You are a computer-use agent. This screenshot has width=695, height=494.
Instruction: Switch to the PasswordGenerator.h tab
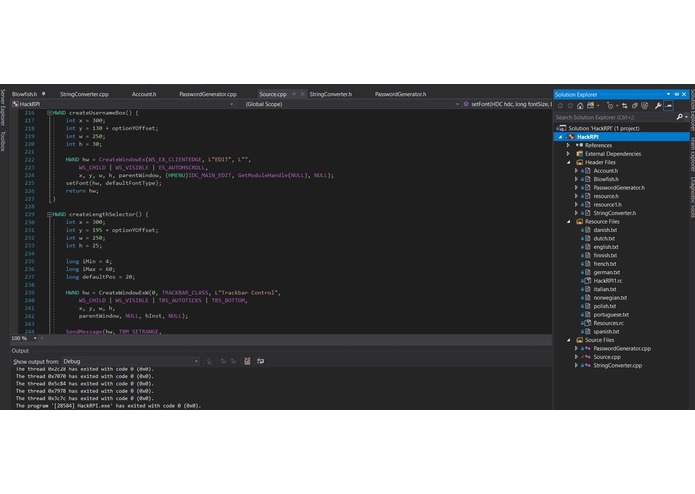pos(400,94)
